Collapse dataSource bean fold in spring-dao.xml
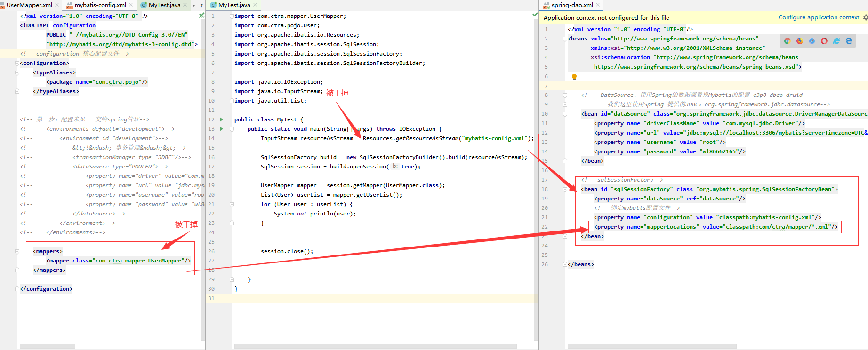The width and height of the screenshot is (868, 350). pos(565,114)
